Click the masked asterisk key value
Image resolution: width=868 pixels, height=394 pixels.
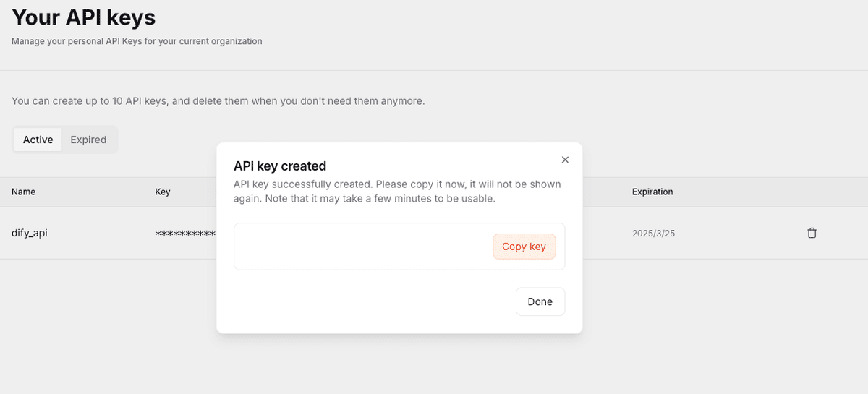(x=185, y=234)
